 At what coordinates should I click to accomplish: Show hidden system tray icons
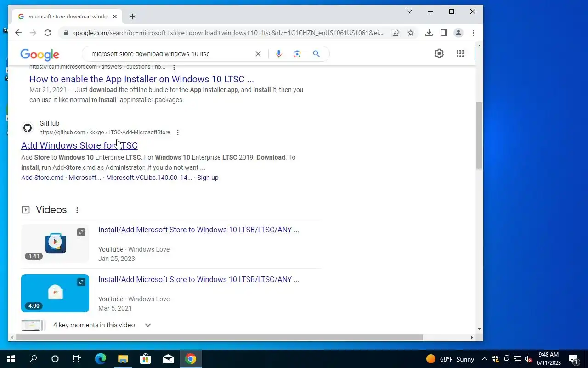[x=485, y=359]
